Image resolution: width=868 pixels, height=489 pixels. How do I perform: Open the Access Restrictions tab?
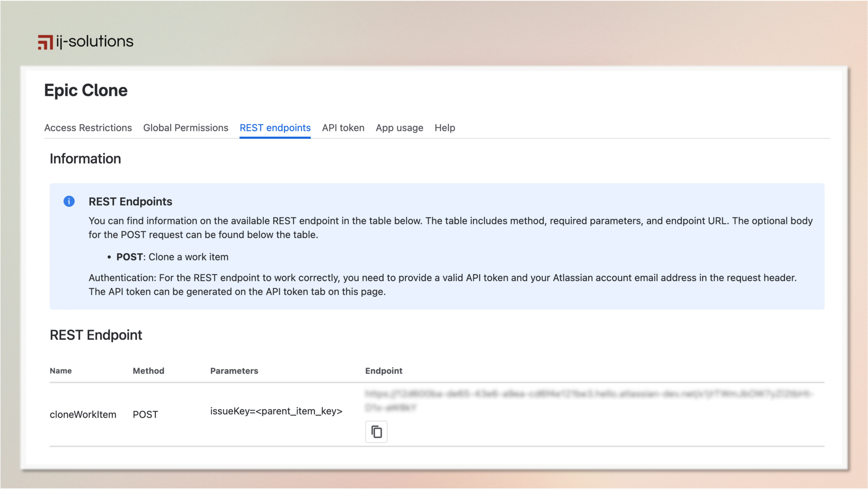[88, 128]
